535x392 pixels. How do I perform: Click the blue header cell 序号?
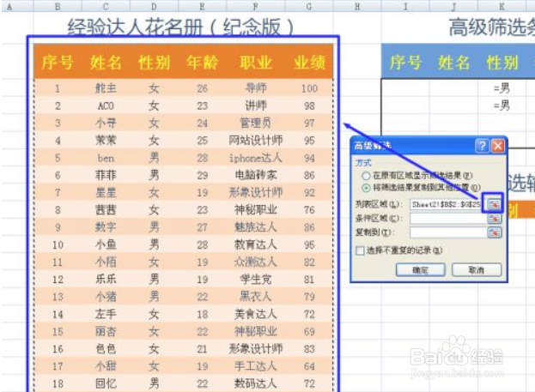(x=405, y=63)
